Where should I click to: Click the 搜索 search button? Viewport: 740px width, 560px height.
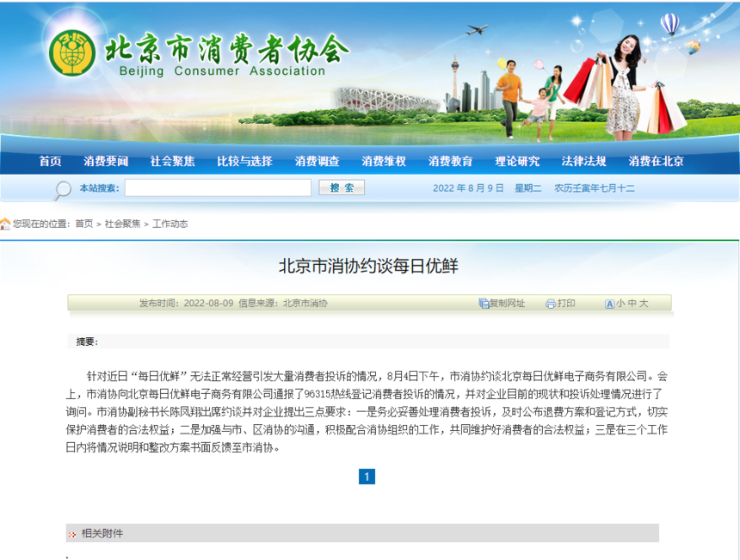(x=342, y=188)
